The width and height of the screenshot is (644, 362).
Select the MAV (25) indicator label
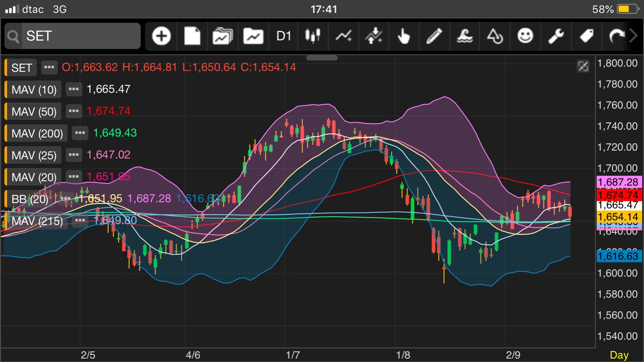(34, 155)
